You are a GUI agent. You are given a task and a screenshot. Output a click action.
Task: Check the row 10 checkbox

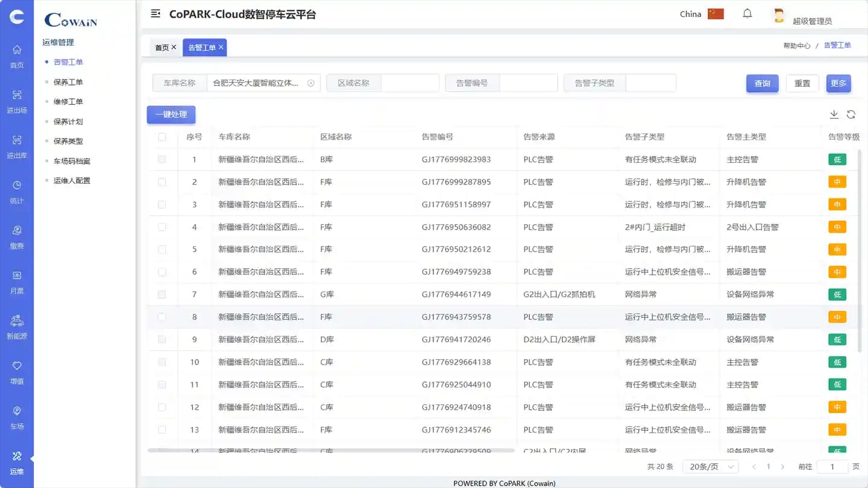click(x=162, y=362)
